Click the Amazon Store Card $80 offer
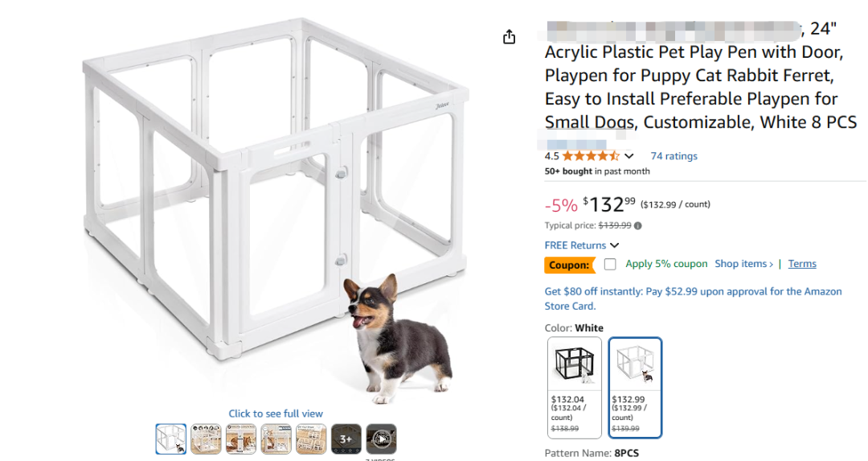 point(693,298)
